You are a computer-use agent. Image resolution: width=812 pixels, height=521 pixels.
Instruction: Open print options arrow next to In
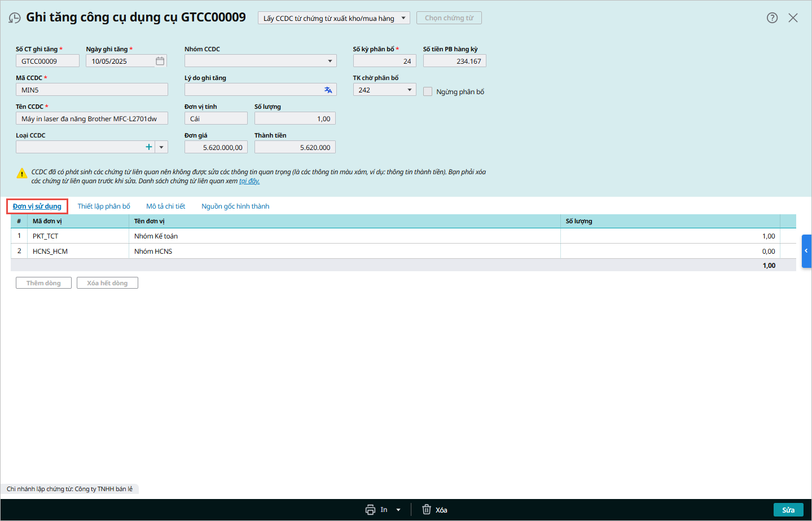(x=398, y=510)
